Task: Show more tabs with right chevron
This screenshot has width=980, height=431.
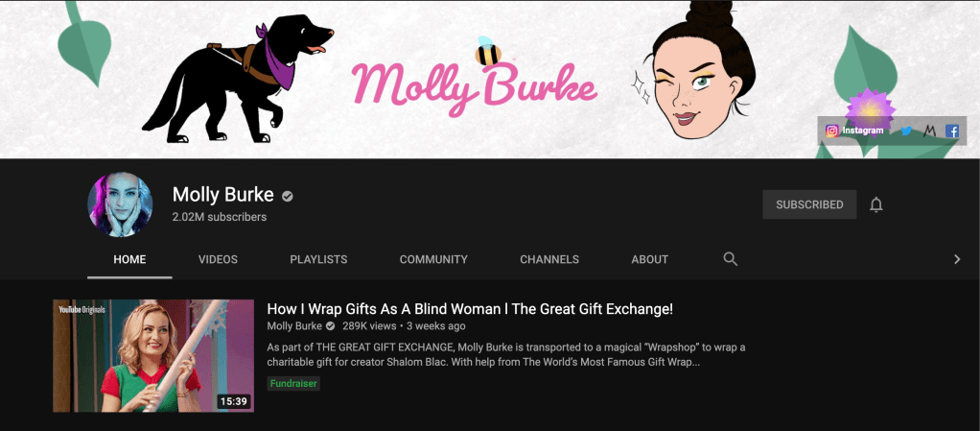Action: point(957,259)
